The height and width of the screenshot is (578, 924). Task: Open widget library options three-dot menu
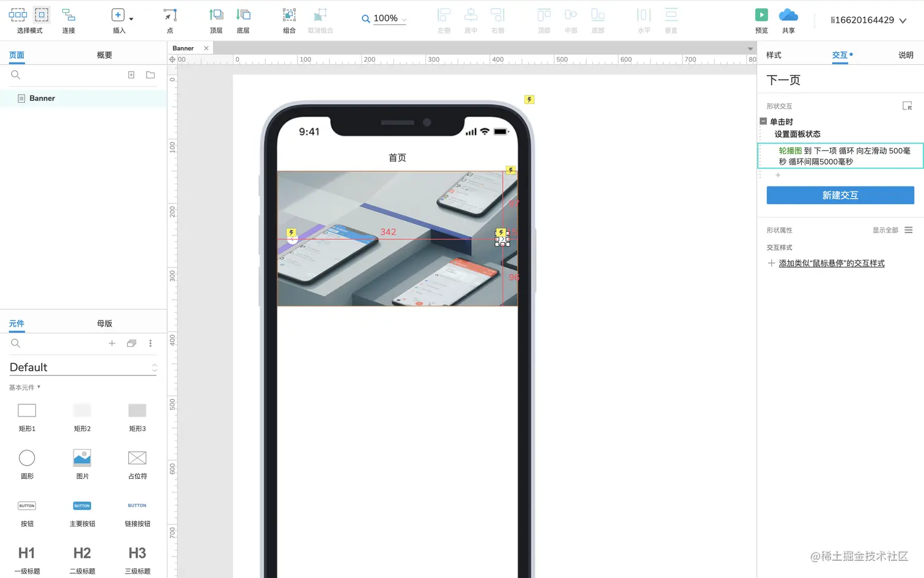(150, 343)
